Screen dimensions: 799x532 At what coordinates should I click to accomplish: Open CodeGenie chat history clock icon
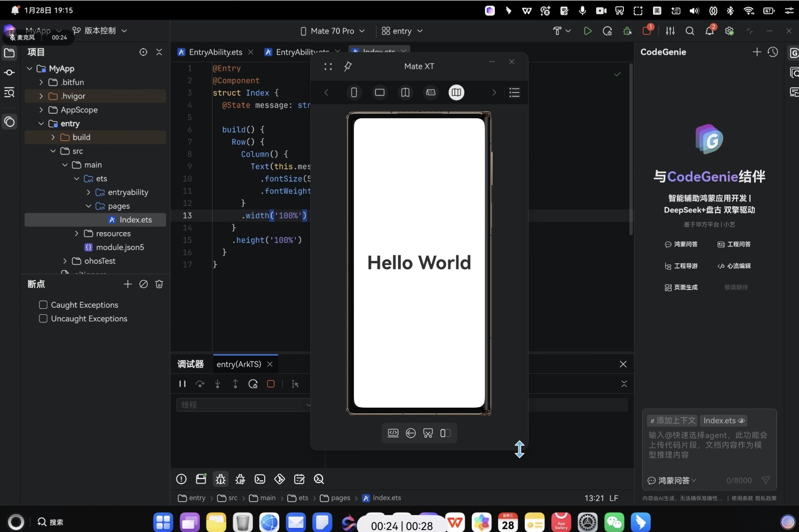click(x=773, y=52)
